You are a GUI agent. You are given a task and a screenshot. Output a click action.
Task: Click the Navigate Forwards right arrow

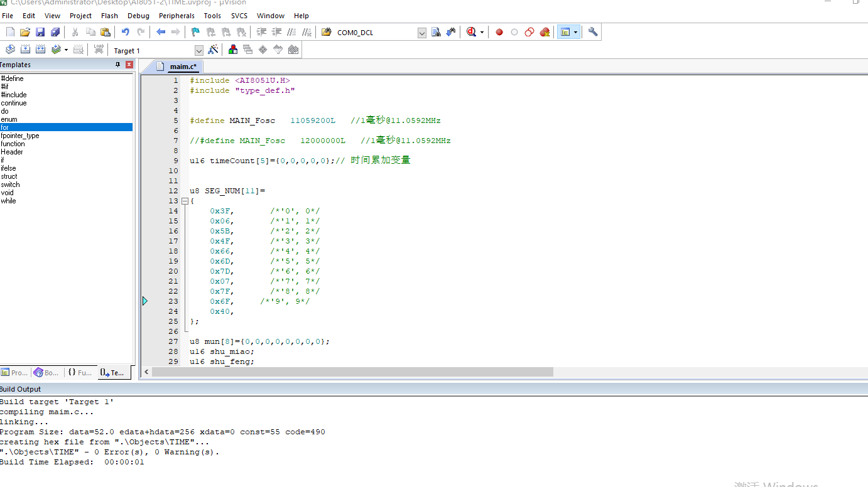coord(176,32)
